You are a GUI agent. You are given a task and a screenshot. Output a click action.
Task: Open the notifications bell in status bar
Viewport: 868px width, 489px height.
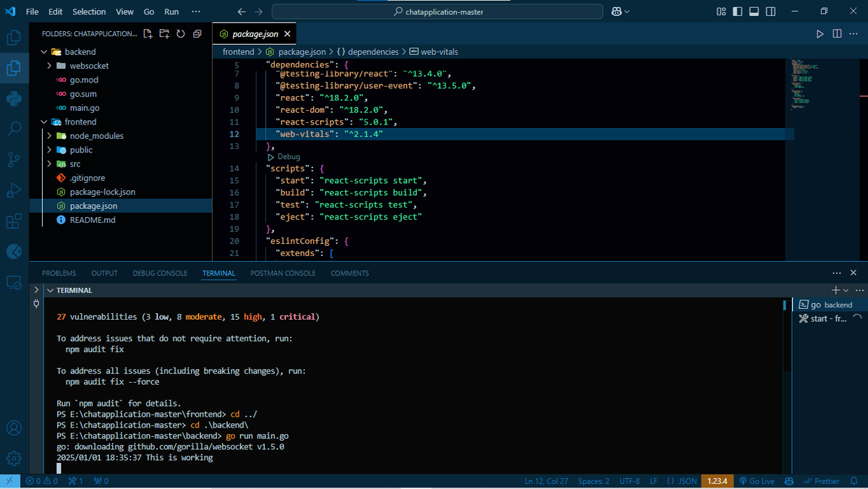coord(854,481)
